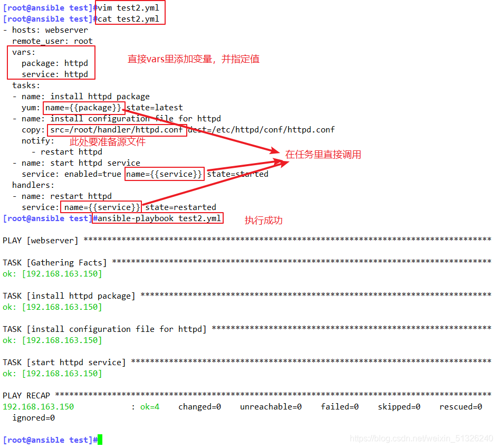Click 'skipped=0' in the recap

click(399, 407)
